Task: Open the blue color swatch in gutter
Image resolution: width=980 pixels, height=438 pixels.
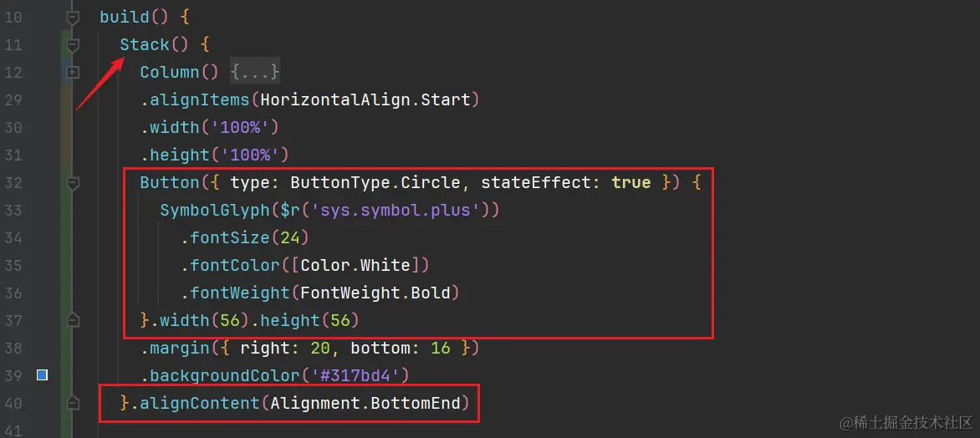Action: tap(42, 375)
